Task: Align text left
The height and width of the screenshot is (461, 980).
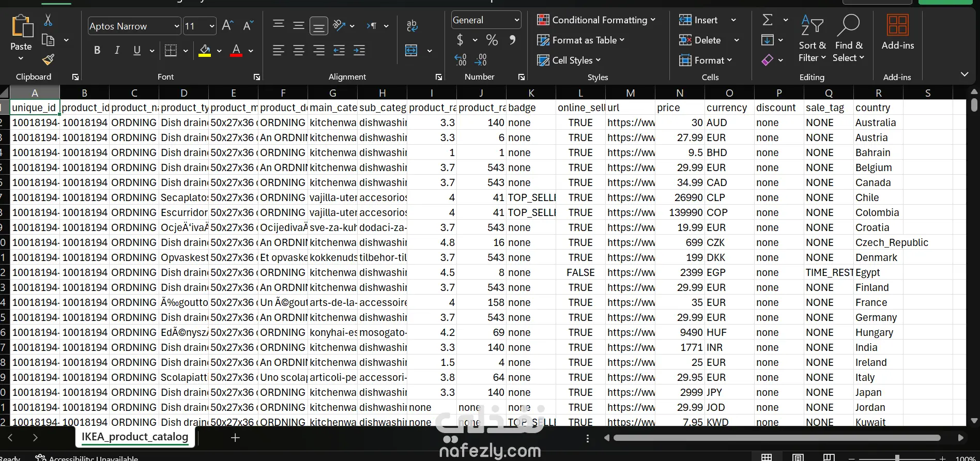Action: [279, 50]
